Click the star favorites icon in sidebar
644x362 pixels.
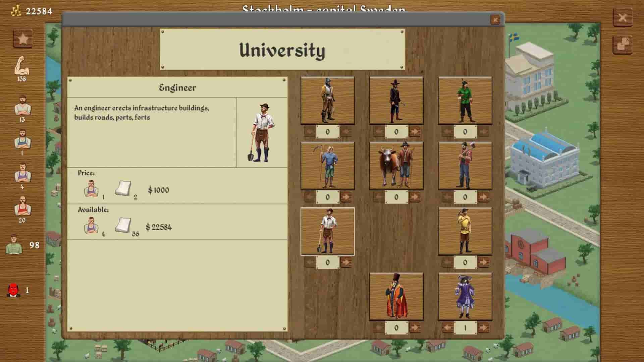click(x=23, y=39)
